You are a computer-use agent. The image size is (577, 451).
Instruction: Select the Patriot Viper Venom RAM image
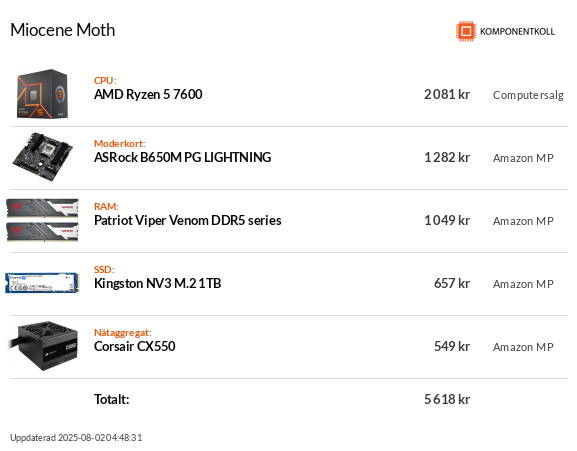tap(42, 220)
